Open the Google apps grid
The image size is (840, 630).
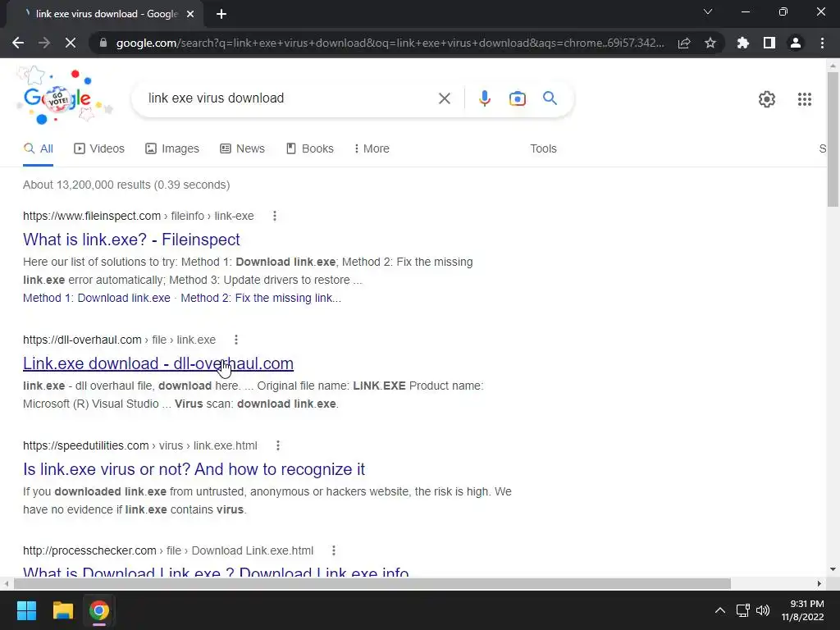804,99
